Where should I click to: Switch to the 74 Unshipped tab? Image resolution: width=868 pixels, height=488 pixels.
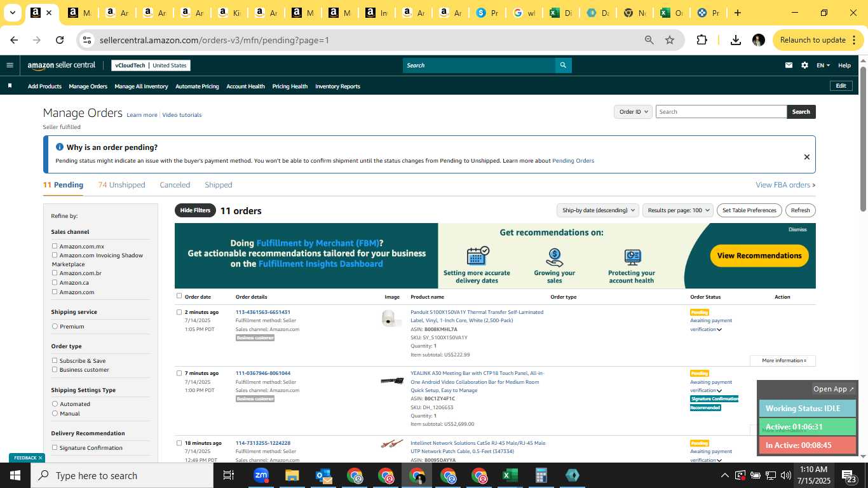[x=122, y=185]
